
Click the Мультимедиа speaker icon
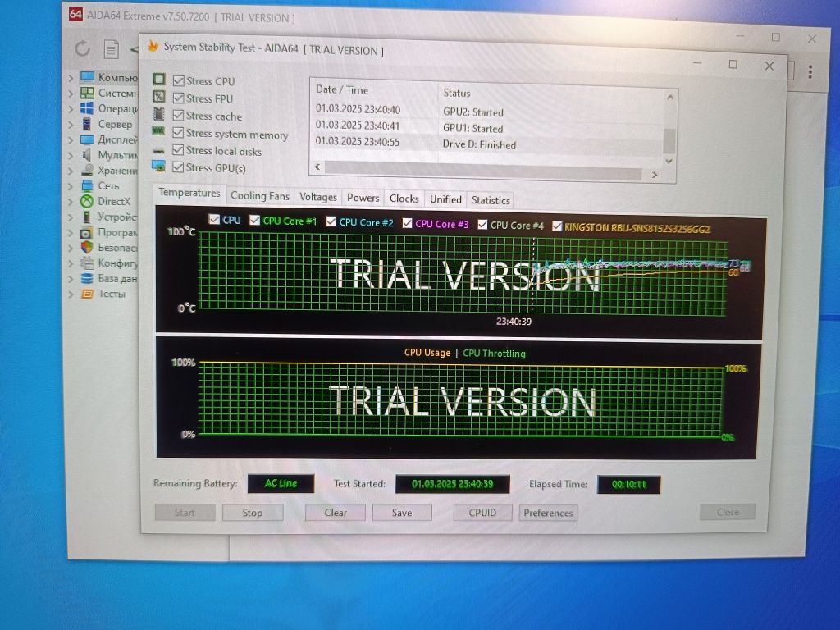86,155
